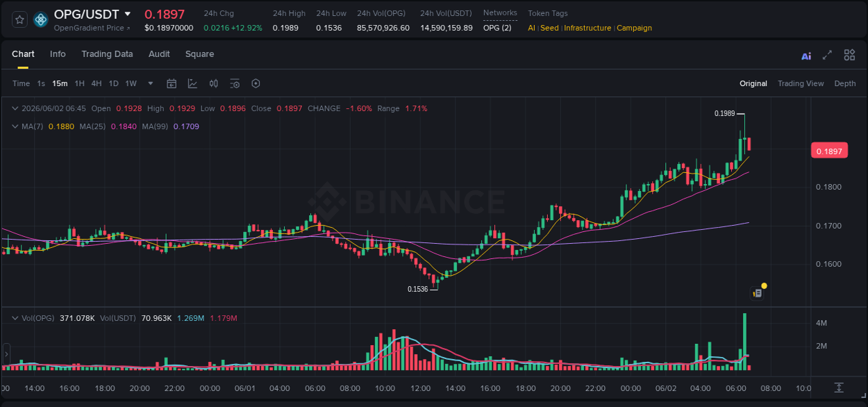Collapse the OHLC candle info row
The width and height of the screenshot is (868, 407).
point(15,108)
